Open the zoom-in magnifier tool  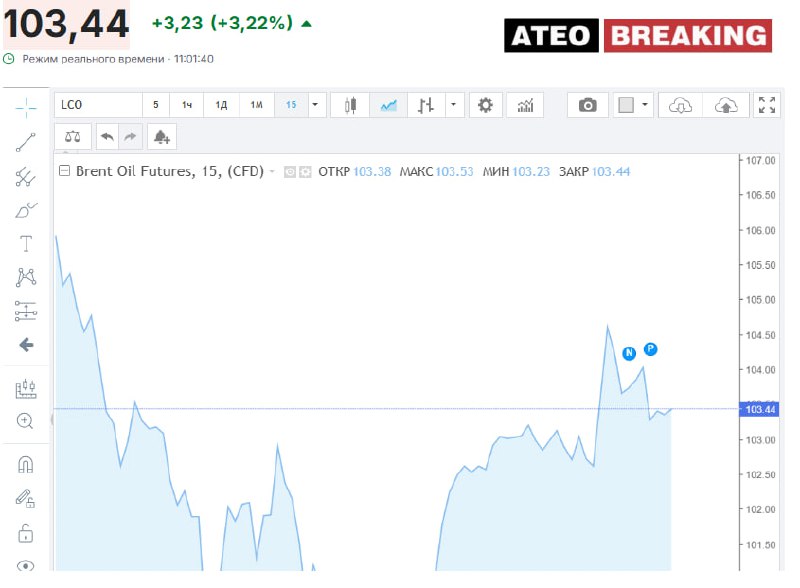[x=25, y=420]
